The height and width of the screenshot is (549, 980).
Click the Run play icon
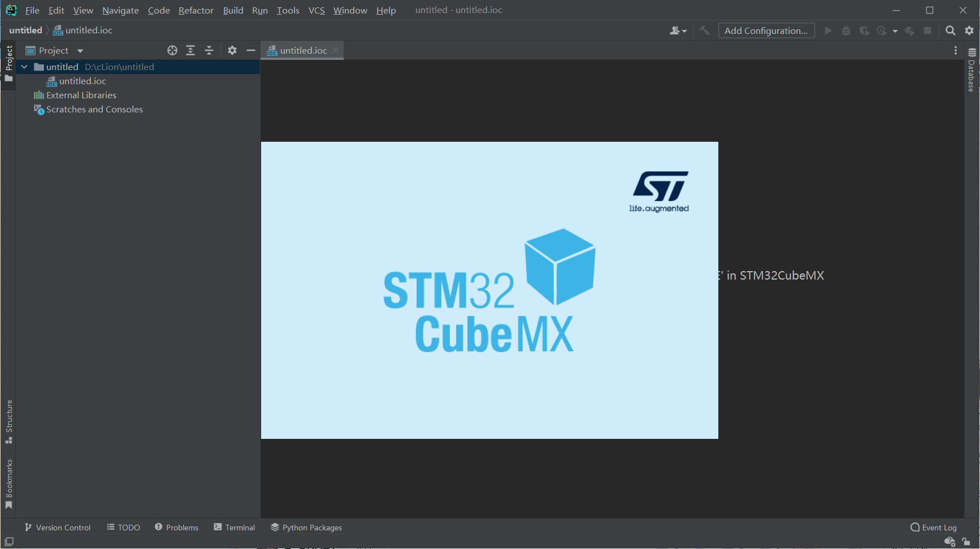coord(828,30)
